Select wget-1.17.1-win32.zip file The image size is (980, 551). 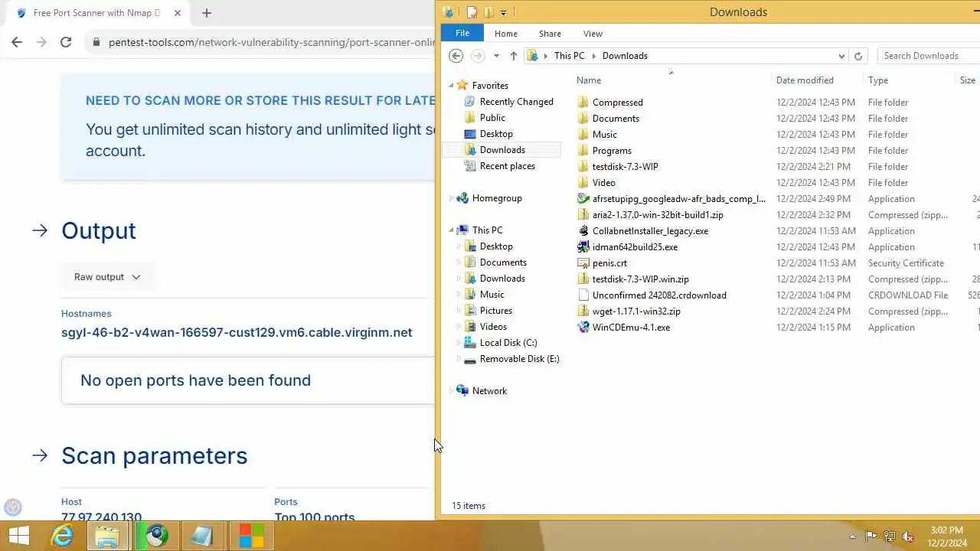(x=636, y=311)
